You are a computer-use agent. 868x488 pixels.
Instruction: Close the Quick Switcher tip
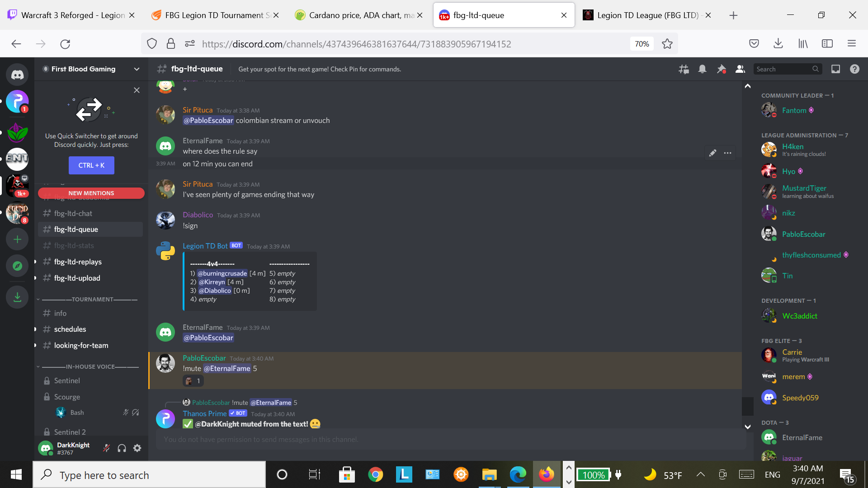click(137, 90)
